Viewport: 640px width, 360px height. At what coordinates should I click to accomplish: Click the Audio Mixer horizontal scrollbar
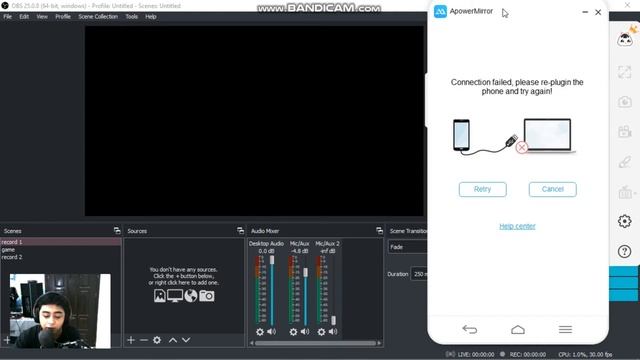[x=315, y=343]
